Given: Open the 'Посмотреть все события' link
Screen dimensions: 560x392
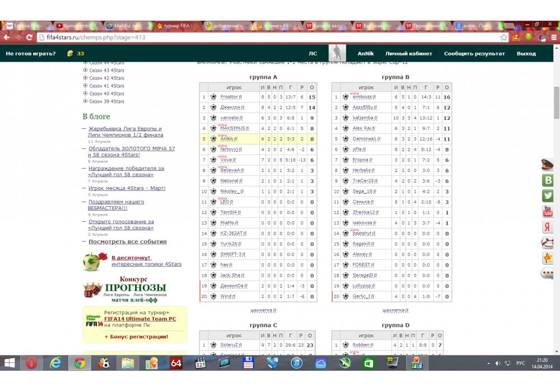Looking at the screenshot, I should click(127, 242).
